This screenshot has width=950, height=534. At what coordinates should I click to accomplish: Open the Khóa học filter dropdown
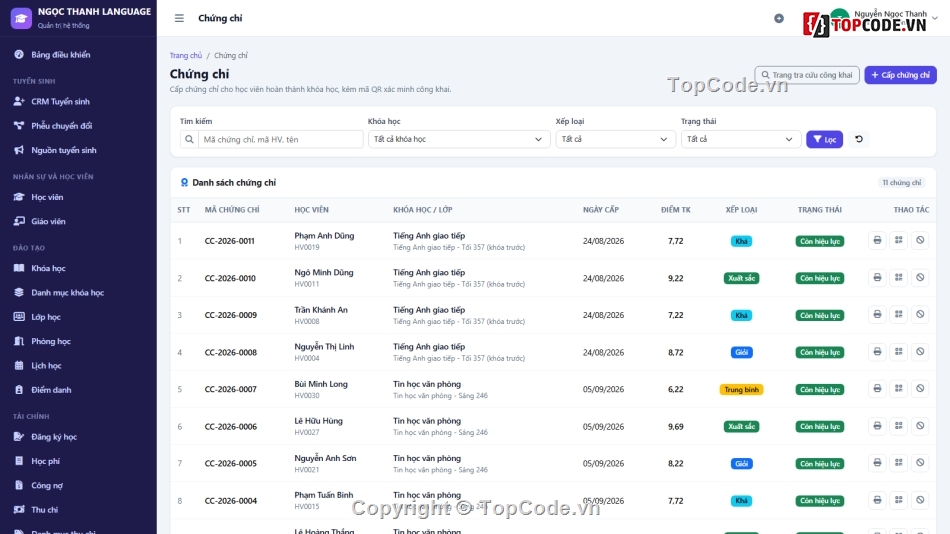coord(458,139)
